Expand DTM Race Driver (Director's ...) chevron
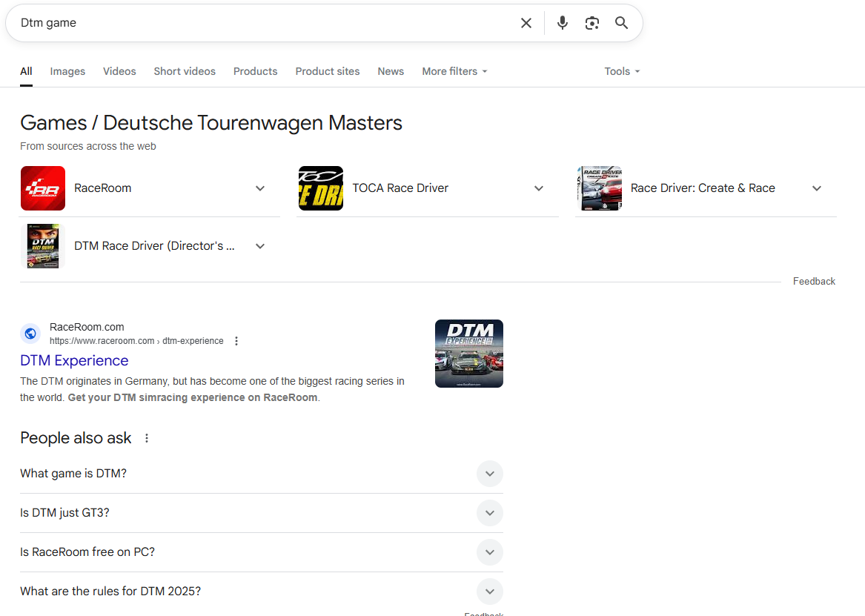The height and width of the screenshot is (616, 865). [x=260, y=246]
